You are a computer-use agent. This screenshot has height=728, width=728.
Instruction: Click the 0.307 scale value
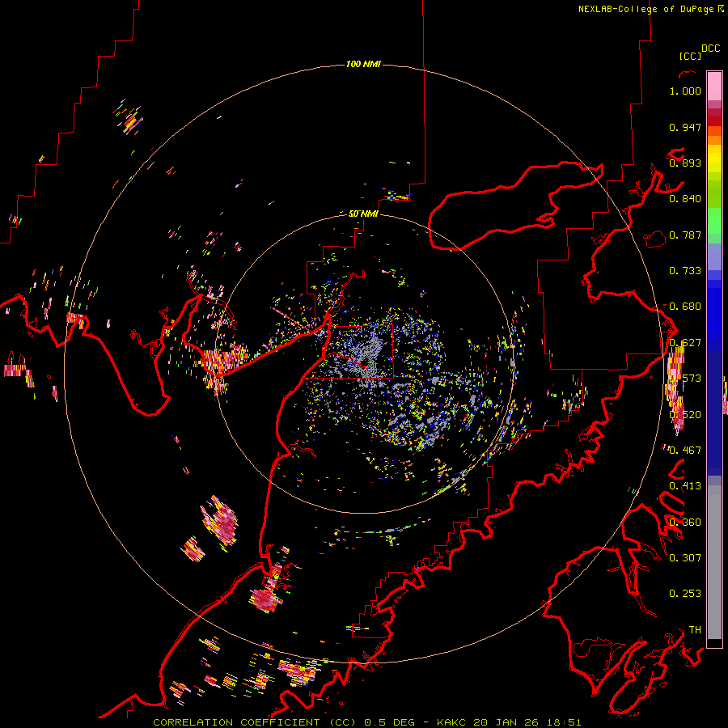pos(685,557)
